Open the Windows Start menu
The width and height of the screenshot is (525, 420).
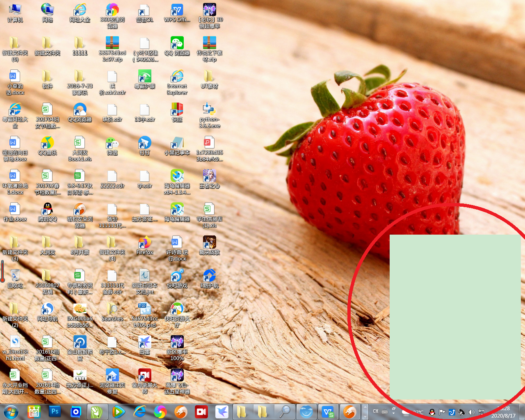(x=11, y=412)
